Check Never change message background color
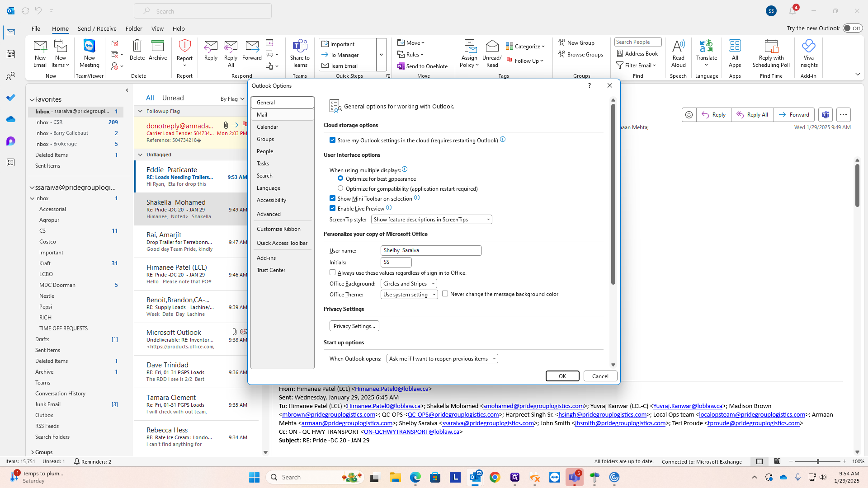868x488 pixels. pyautogui.click(x=445, y=294)
